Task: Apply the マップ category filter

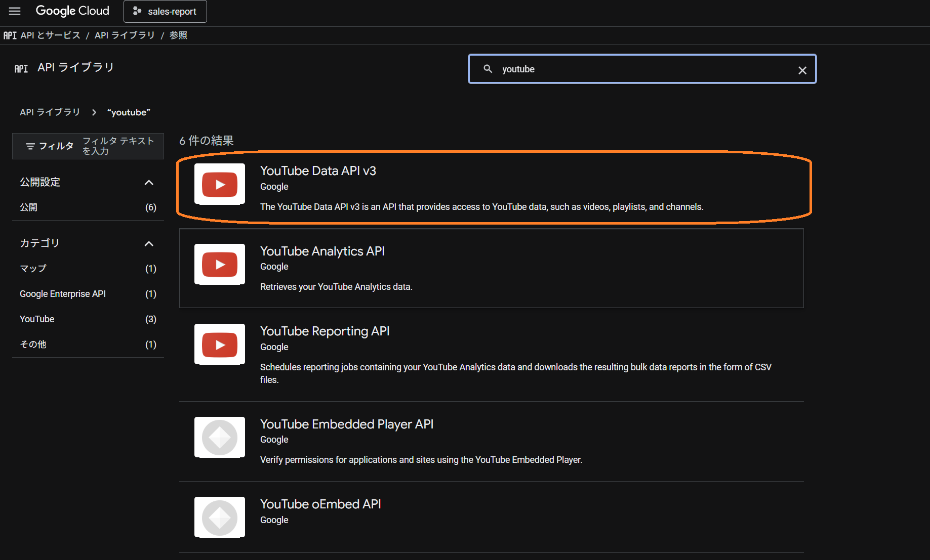Action: point(32,269)
